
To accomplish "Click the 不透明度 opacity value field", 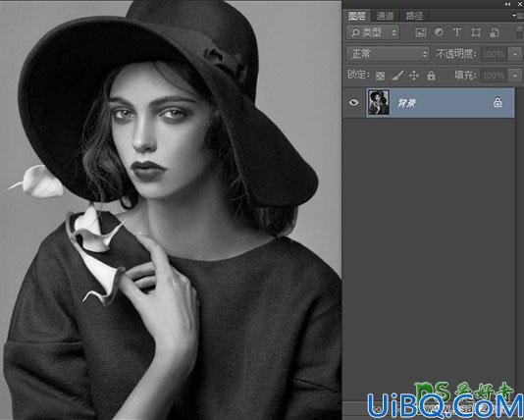I will (x=494, y=54).
